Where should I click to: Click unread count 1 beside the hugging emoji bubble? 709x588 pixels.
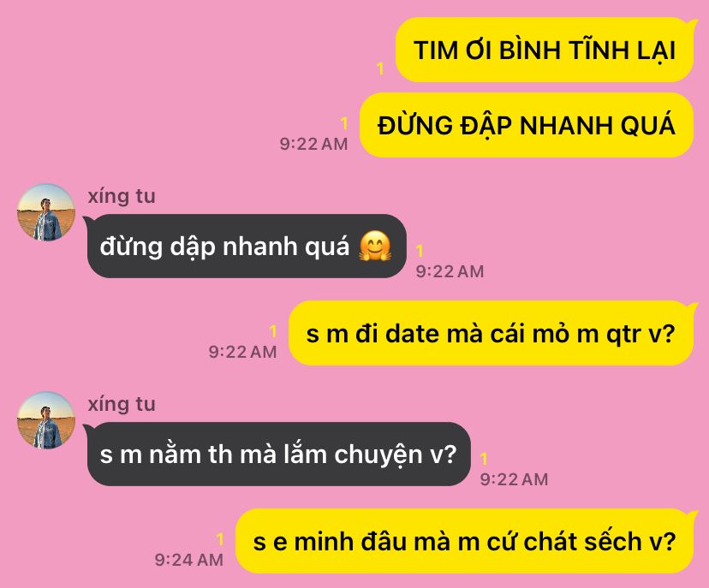tap(420, 251)
